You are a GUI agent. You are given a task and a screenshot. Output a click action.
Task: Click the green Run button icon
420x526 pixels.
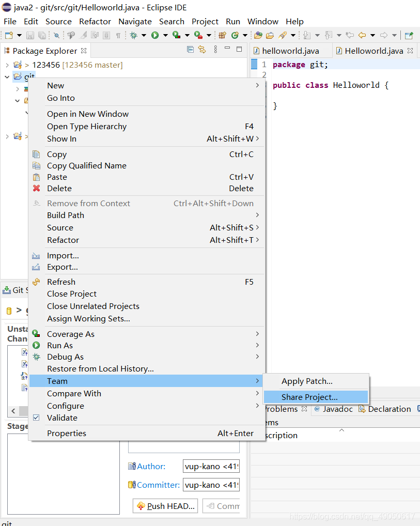154,35
